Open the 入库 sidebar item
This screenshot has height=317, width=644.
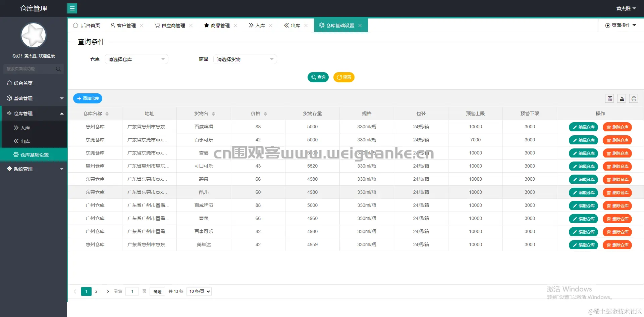pyautogui.click(x=34, y=128)
